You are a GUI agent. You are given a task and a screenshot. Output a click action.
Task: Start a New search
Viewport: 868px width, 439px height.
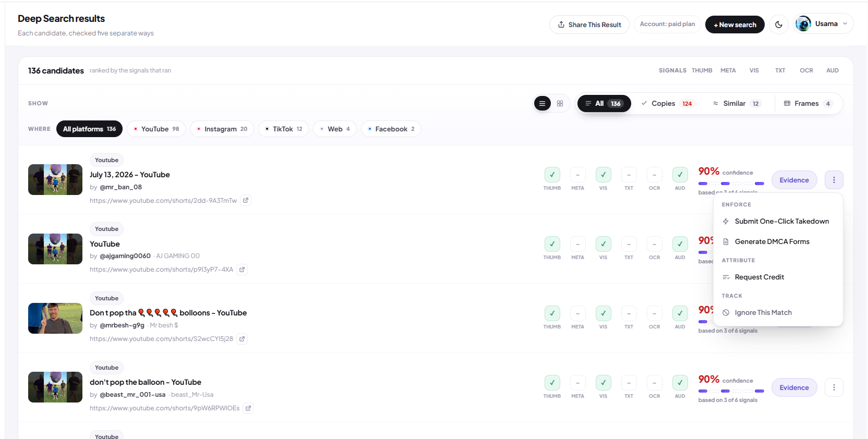coord(734,25)
